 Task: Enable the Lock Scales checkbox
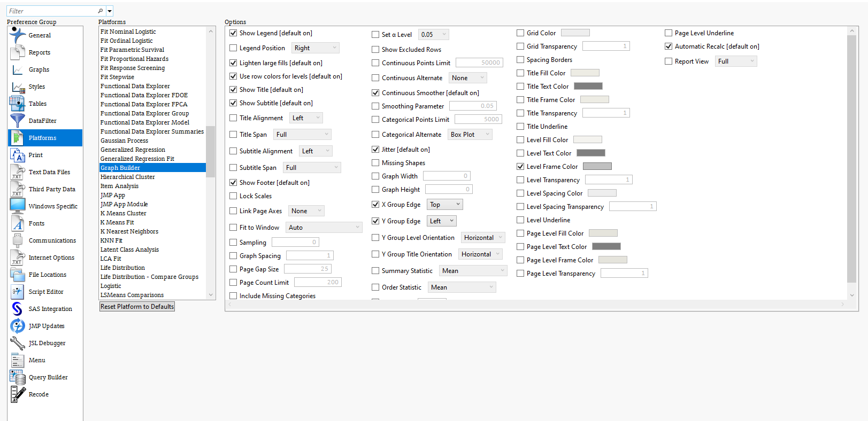coord(233,196)
